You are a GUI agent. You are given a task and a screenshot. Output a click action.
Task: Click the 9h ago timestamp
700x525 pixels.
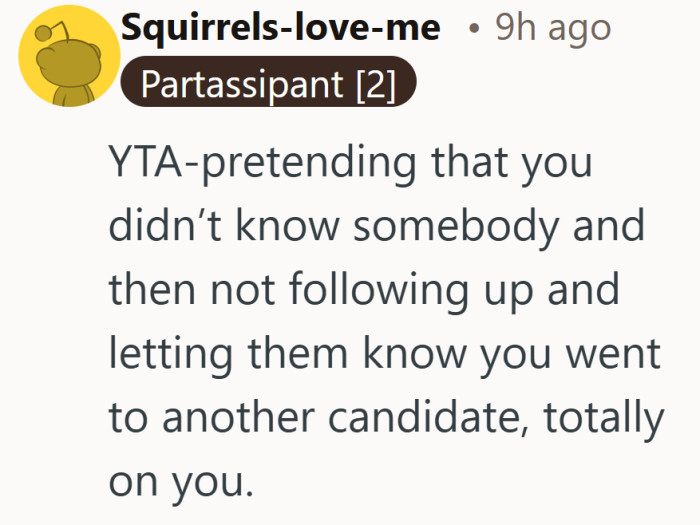coord(553,29)
